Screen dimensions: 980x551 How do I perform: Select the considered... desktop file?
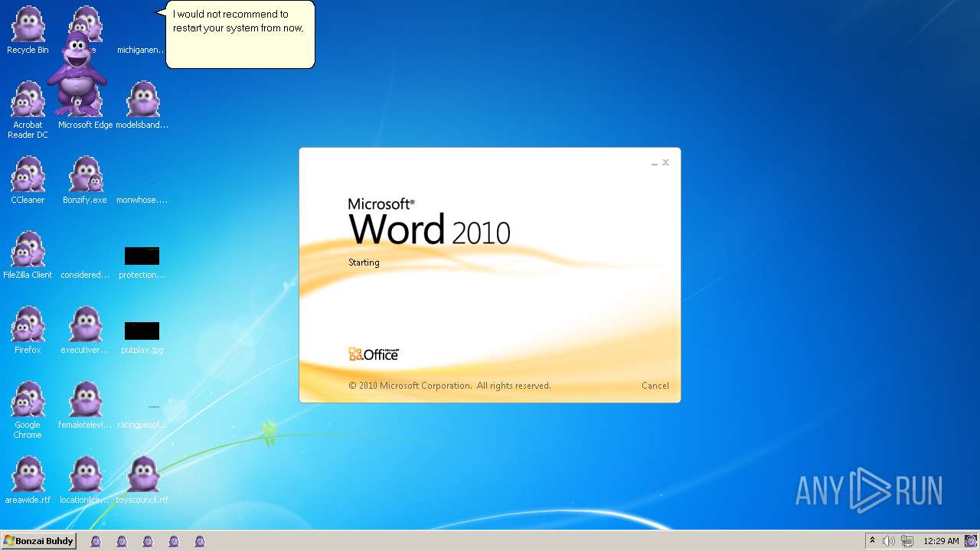85,275
